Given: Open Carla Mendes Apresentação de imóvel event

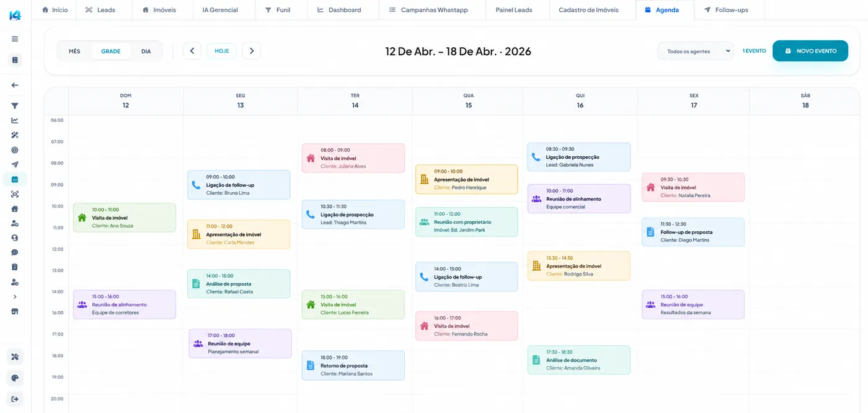Looking at the screenshot, I should 239,234.
